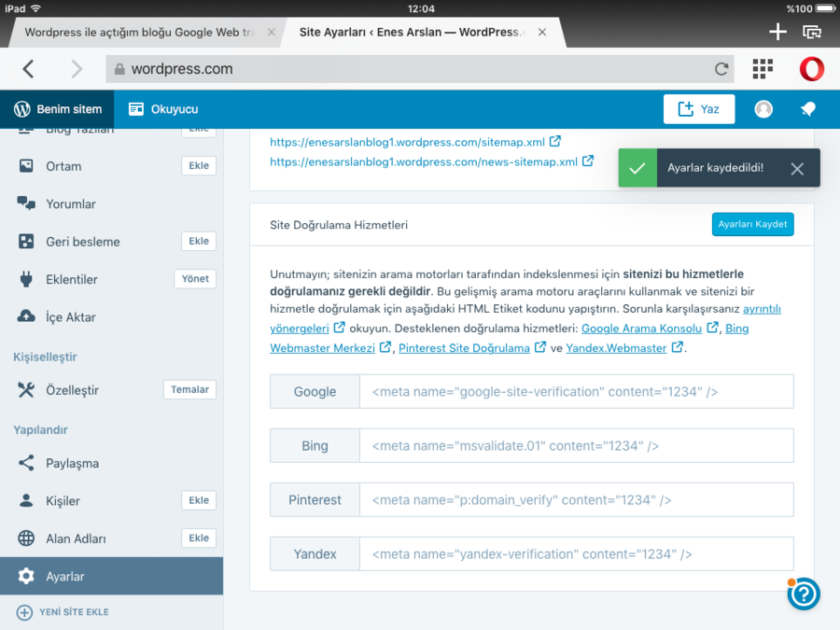This screenshot has width=840, height=630.
Task: Go forward with the browser forward arrow
Action: coord(77,68)
